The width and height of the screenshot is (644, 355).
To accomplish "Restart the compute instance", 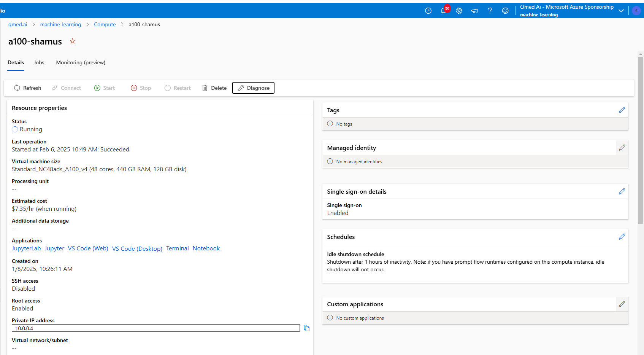I will pyautogui.click(x=178, y=88).
